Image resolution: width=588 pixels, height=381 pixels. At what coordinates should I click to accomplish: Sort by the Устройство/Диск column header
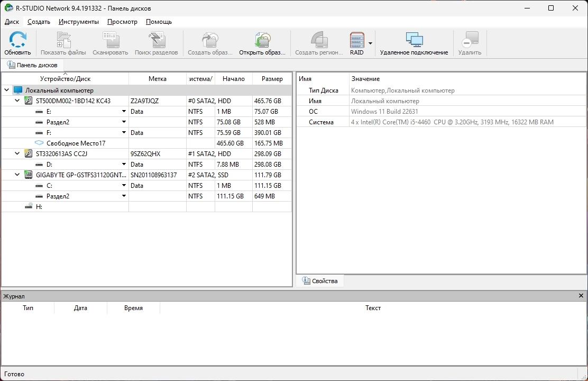[65, 79]
